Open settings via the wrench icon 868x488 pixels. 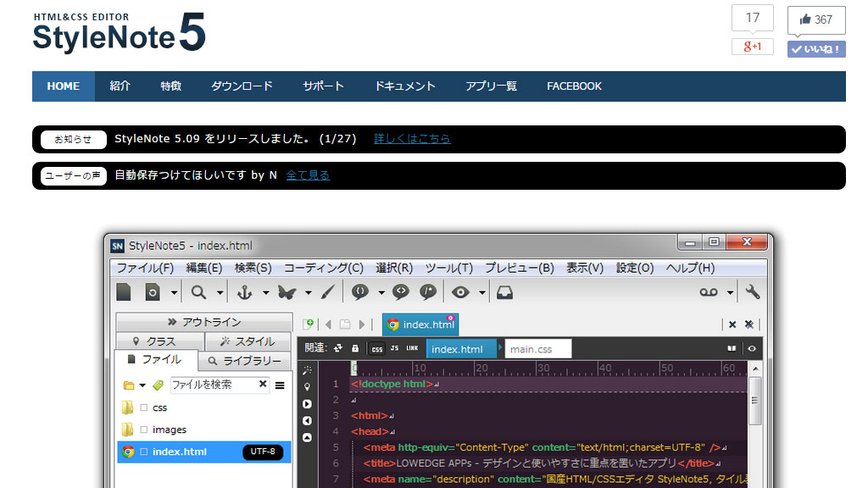(753, 291)
